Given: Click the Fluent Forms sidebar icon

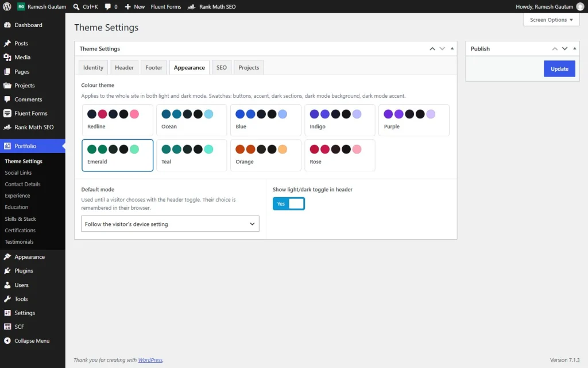Looking at the screenshot, I should click(7, 113).
